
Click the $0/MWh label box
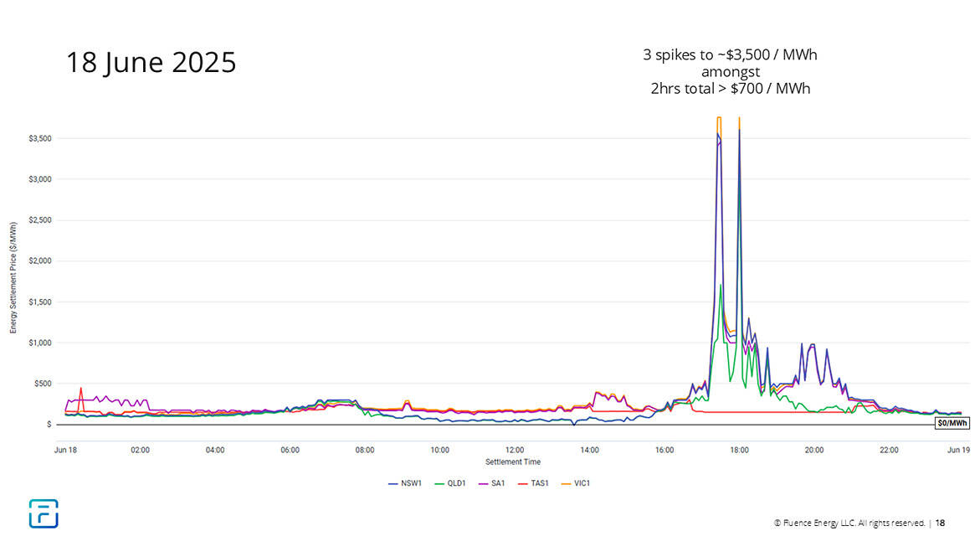click(x=952, y=424)
